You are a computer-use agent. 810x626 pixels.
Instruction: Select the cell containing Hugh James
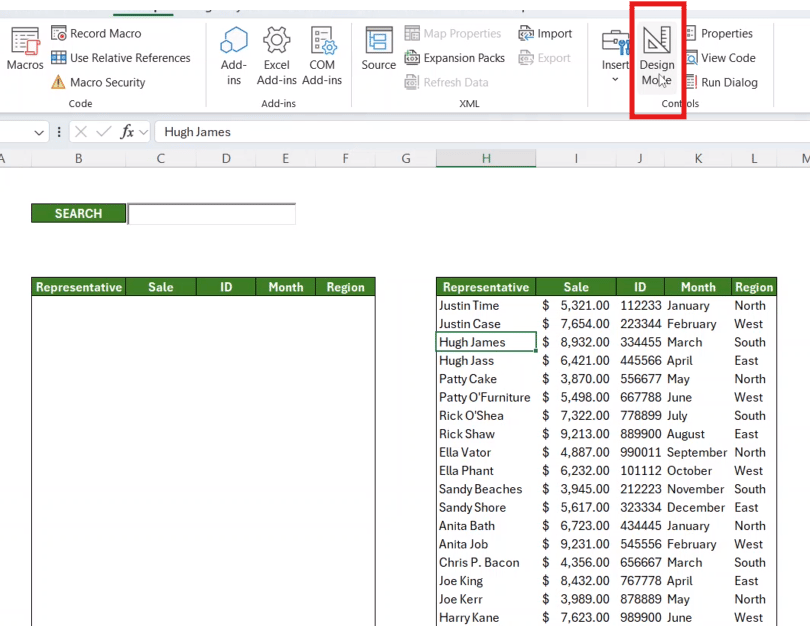pyautogui.click(x=486, y=341)
